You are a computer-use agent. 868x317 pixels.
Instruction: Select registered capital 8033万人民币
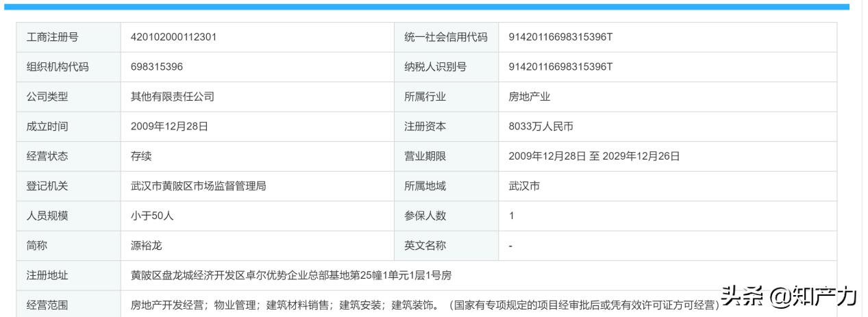coord(543,126)
